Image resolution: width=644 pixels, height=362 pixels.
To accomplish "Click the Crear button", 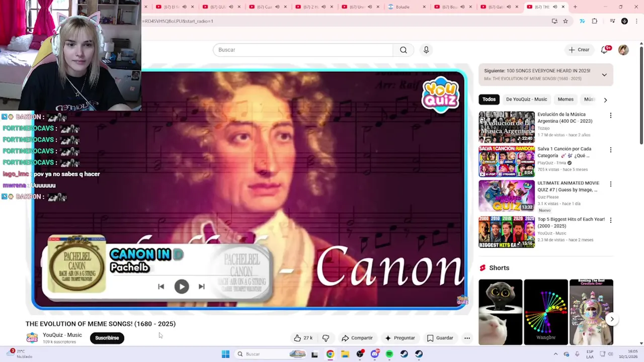I will [579, 50].
